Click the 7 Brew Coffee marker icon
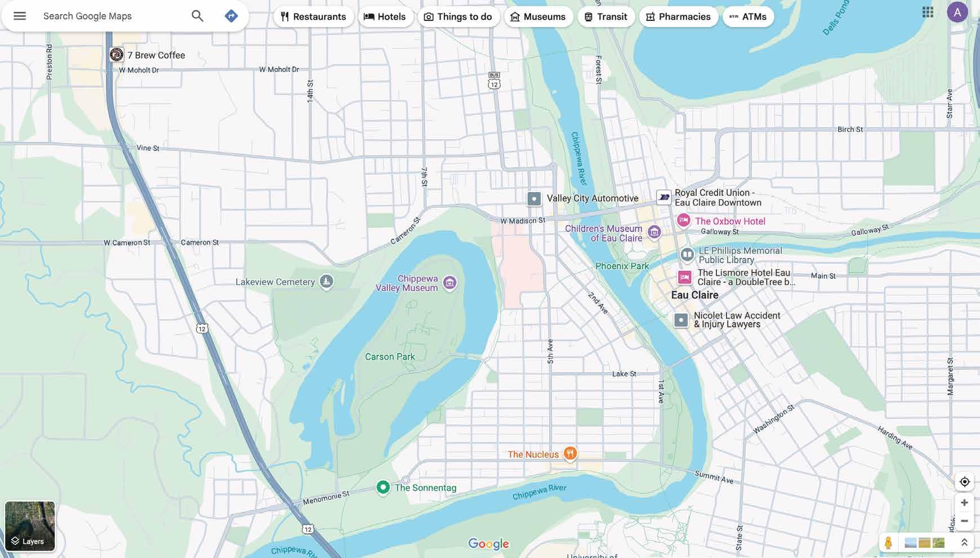980x558 pixels. (117, 55)
